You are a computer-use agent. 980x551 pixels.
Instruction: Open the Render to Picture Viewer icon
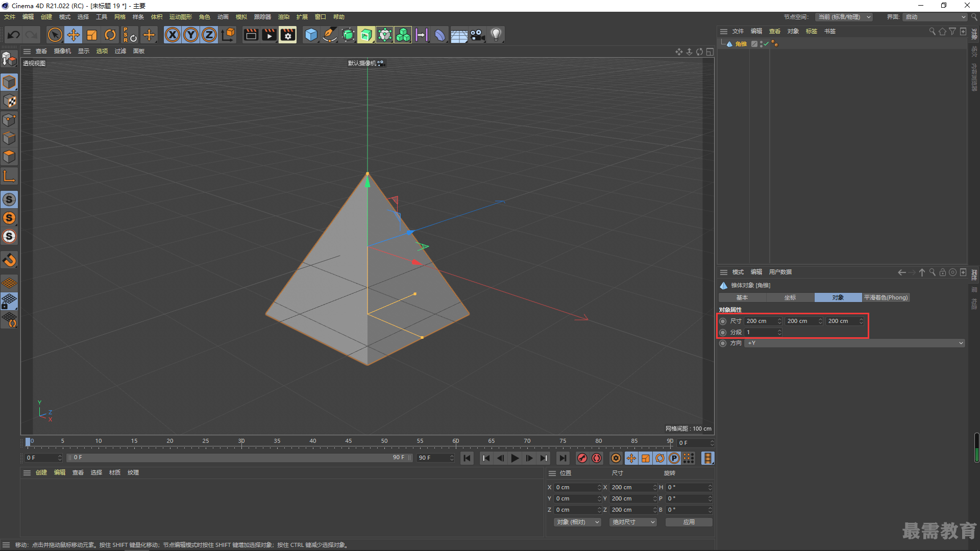pos(269,35)
